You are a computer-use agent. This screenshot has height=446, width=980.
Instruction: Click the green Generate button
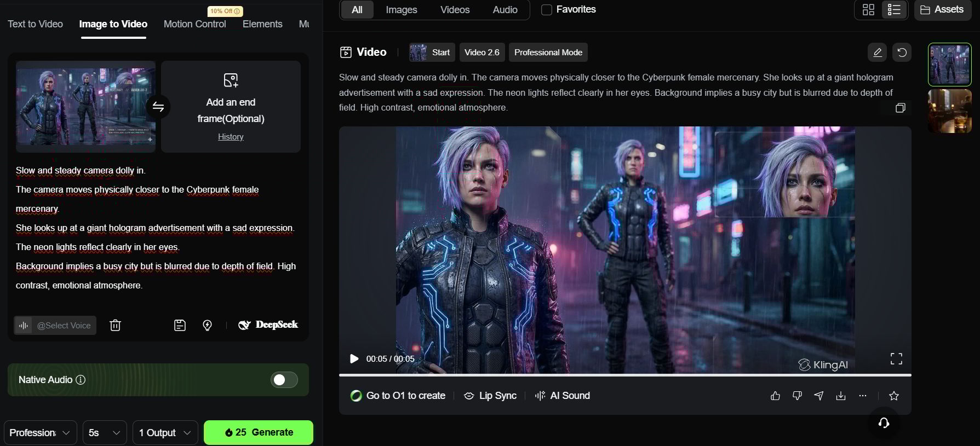pyautogui.click(x=259, y=432)
